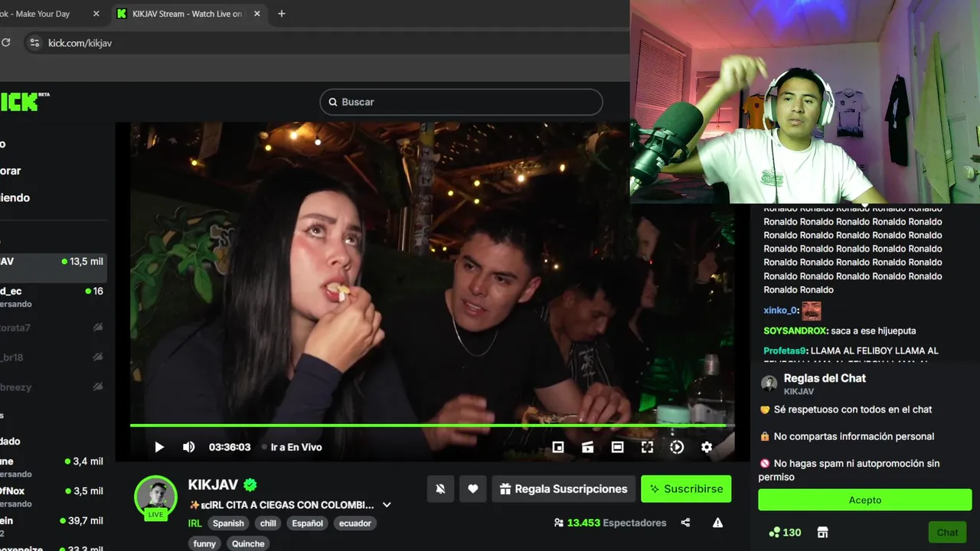The width and height of the screenshot is (980, 551).
Task: Reload the page
Action: click(6, 43)
